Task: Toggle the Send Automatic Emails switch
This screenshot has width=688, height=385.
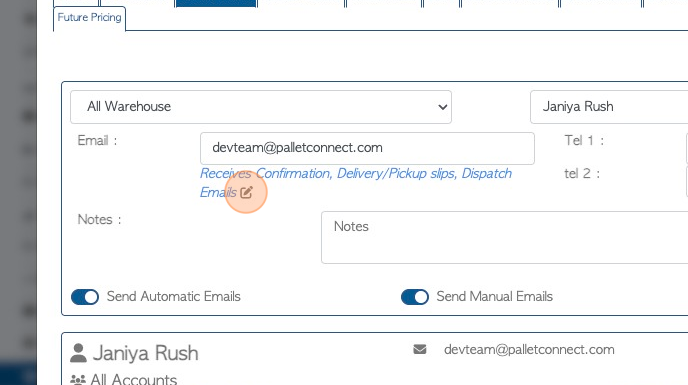Action: (x=85, y=297)
